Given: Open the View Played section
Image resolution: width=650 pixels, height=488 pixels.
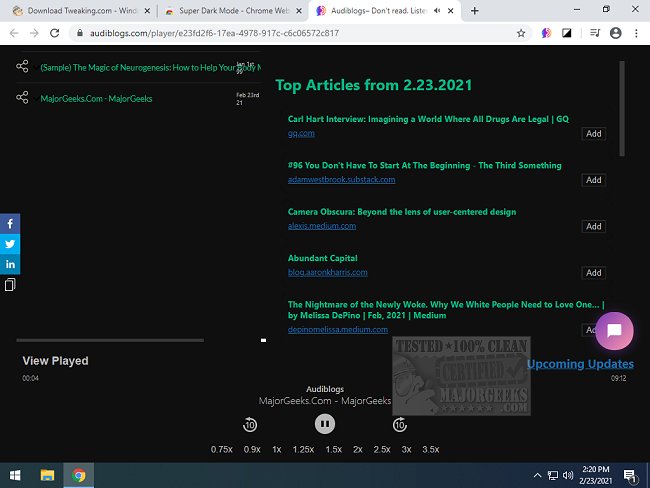Looking at the screenshot, I should point(55,361).
